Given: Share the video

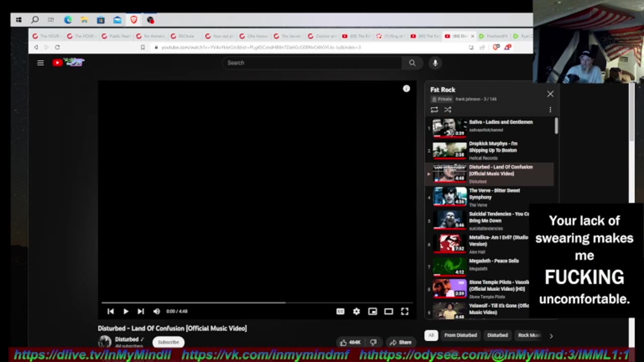Looking at the screenshot, I should (400, 342).
